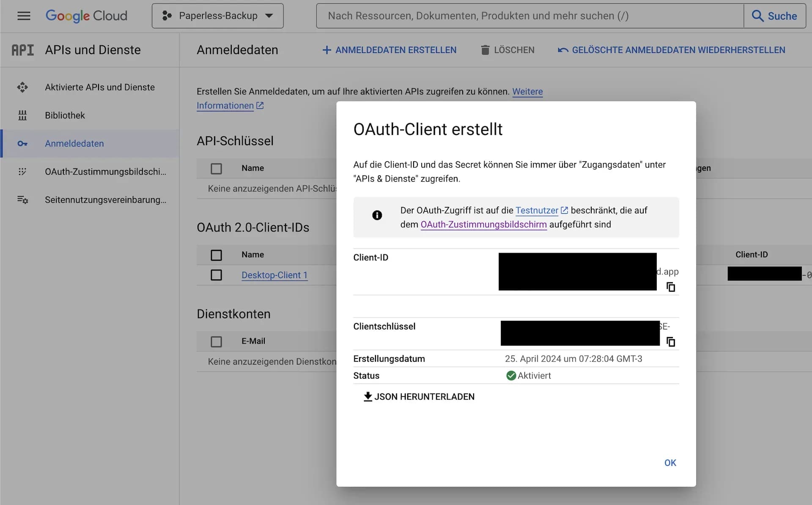
Task: Open Bibliothek in the sidebar
Action: [x=90, y=116]
